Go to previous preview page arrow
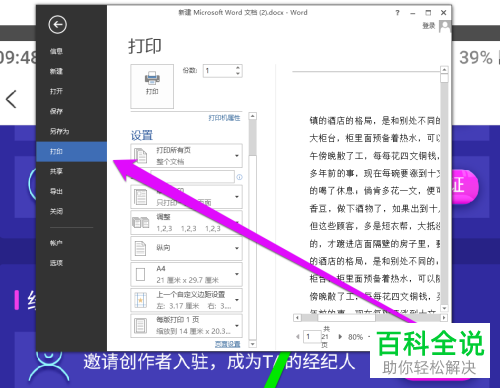500x388 pixels. (x=298, y=337)
